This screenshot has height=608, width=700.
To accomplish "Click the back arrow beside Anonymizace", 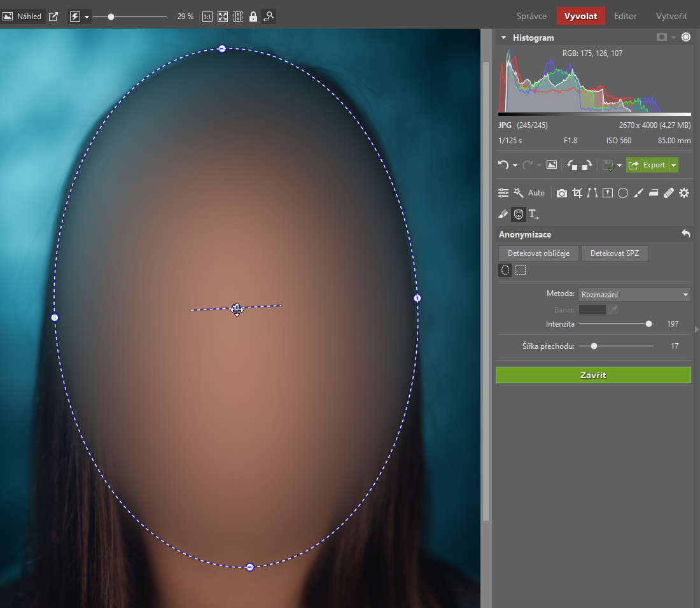I will pos(686,234).
